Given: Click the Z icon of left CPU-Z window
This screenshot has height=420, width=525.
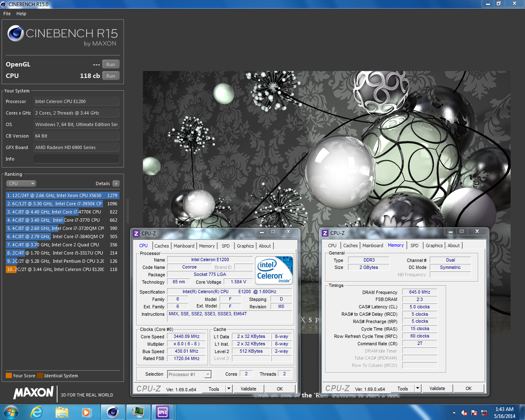Looking at the screenshot, I should point(136,234).
